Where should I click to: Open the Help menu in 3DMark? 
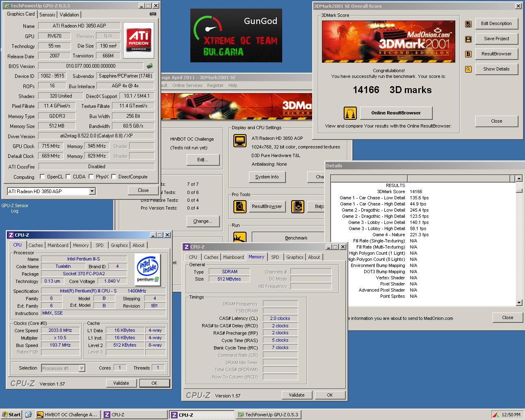(x=233, y=85)
